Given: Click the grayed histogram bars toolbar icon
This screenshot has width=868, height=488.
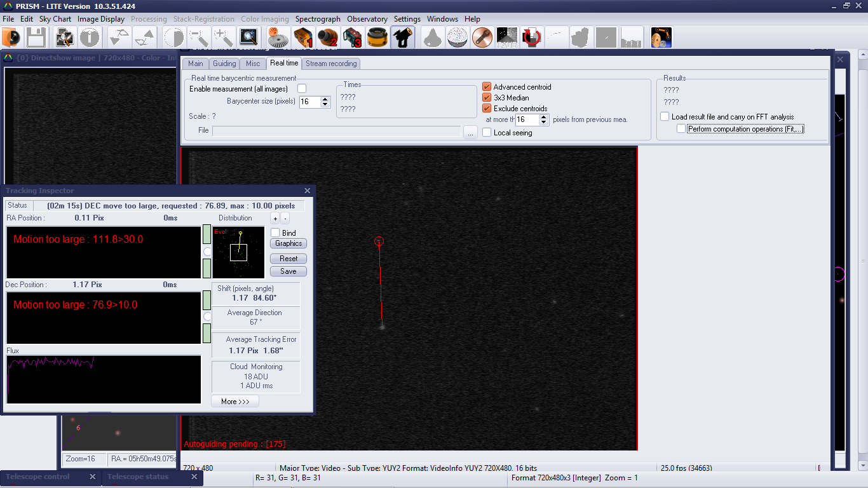Looking at the screenshot, I should coord(632,37).
